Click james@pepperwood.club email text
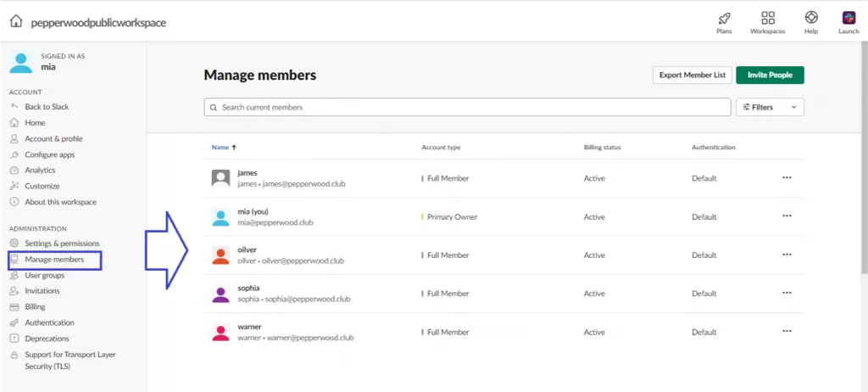The width and height of the screenshot is (868, 392). pos(304,183)
